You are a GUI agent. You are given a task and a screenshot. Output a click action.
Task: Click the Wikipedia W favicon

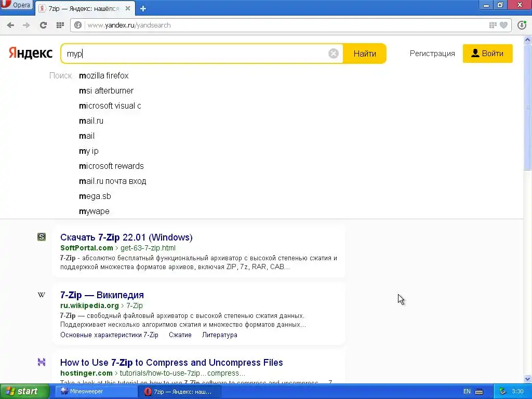[x=42, y=295]
